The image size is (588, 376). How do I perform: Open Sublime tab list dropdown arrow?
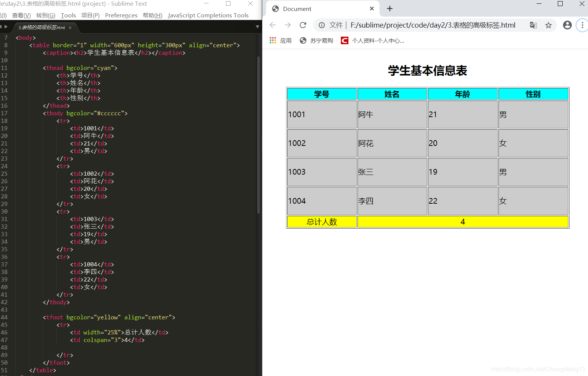(257, 27)
